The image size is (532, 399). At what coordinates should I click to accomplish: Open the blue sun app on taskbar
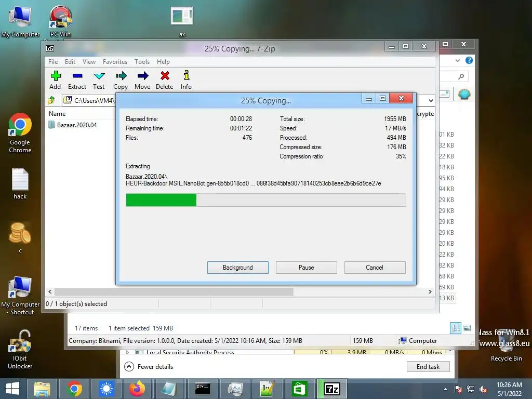106,389
